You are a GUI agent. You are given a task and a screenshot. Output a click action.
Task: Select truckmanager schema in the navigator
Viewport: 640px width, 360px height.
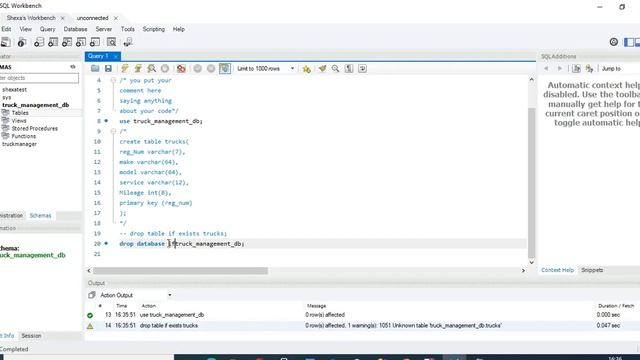click(x=19, y=144)
